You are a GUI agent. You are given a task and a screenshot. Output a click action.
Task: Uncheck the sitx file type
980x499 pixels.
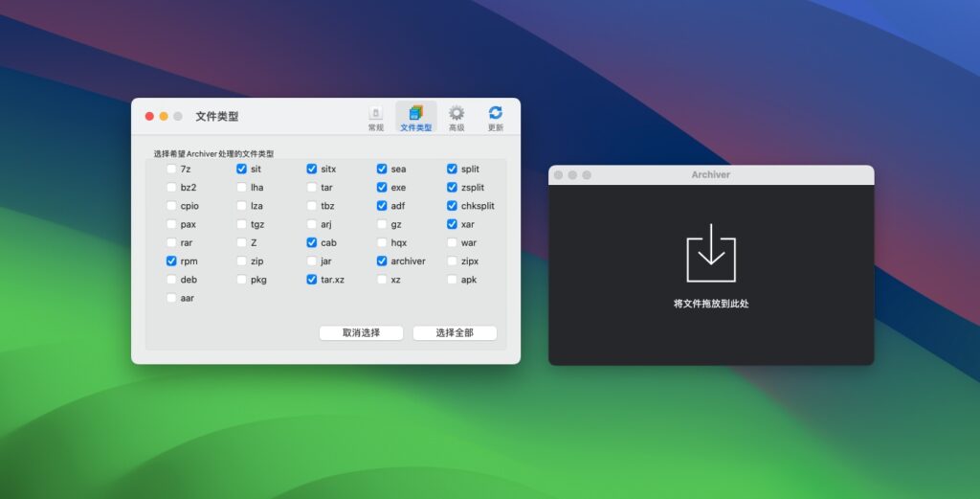(311, 169)
